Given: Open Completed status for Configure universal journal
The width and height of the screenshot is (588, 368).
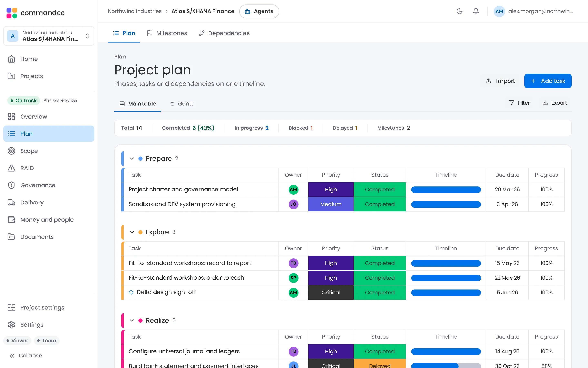Looking at the screenshot, I should tap(380, 351).
